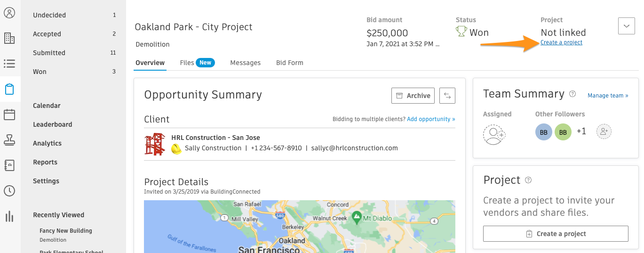Click the stamp icon in sidebar
The image size is (644, 253).
click(9, 140)
